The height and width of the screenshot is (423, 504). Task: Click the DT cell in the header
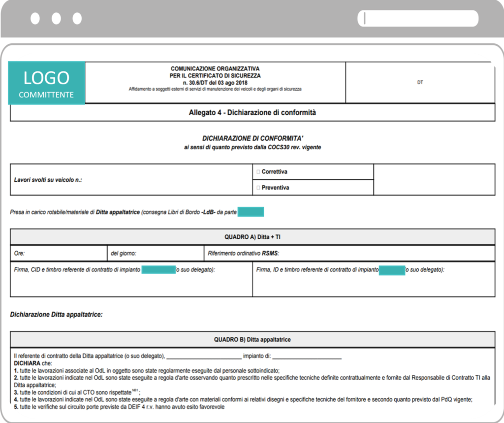point(420,82)
